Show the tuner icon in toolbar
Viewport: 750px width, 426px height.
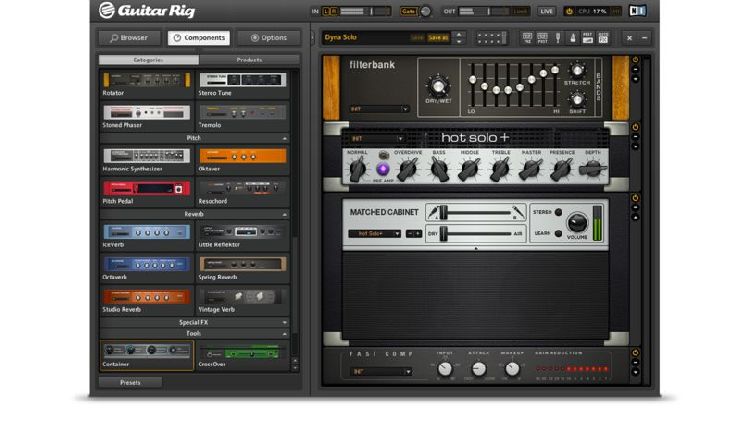coord(558,38)
